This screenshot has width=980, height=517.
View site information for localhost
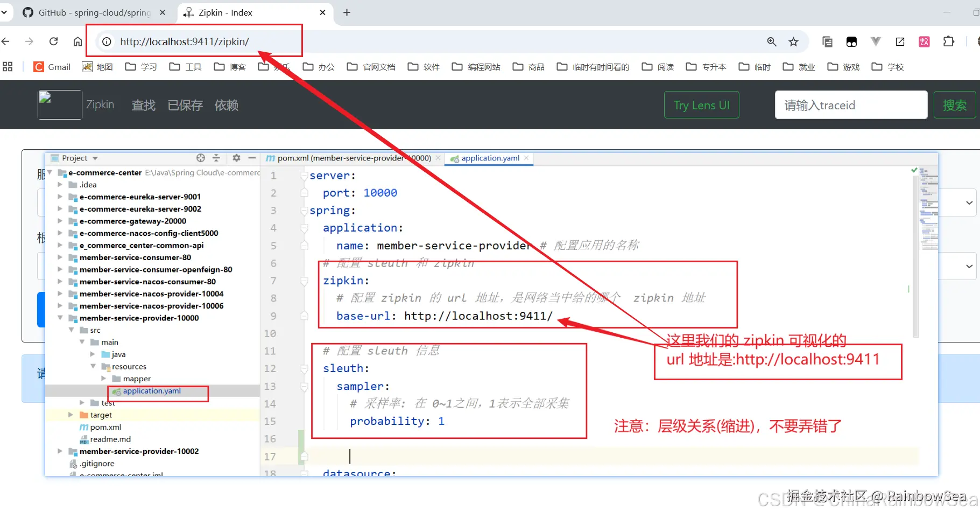tap(107, 41)
